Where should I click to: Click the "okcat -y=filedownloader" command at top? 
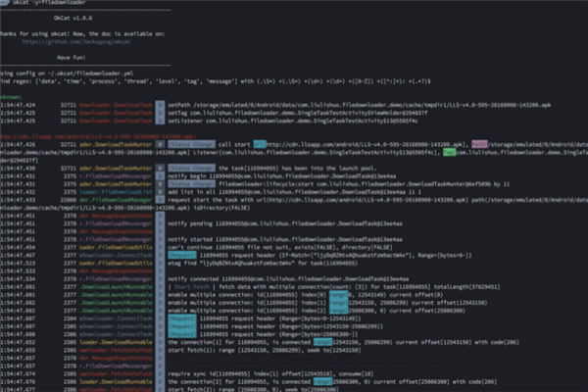click(40, 4)
